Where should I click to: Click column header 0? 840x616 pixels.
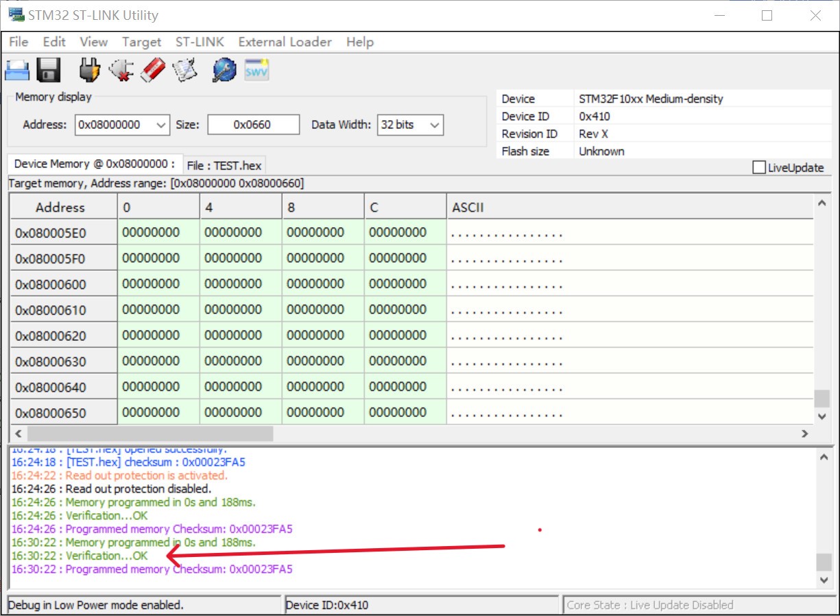pos(158,207)
